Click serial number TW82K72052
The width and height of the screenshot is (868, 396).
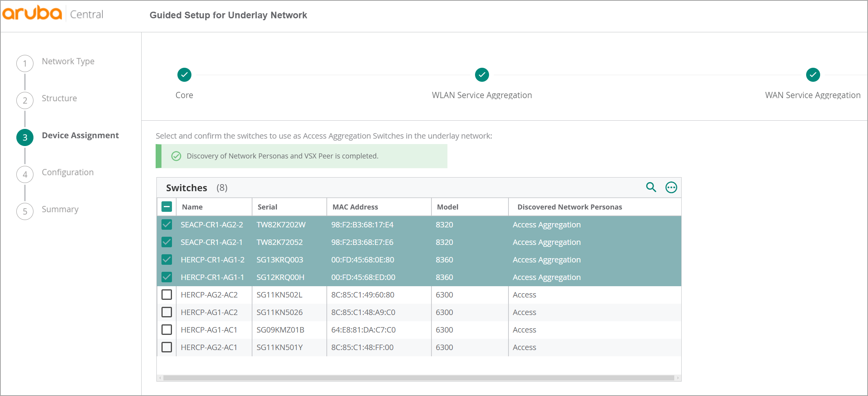pyautogui.click(x=279, y=242)
